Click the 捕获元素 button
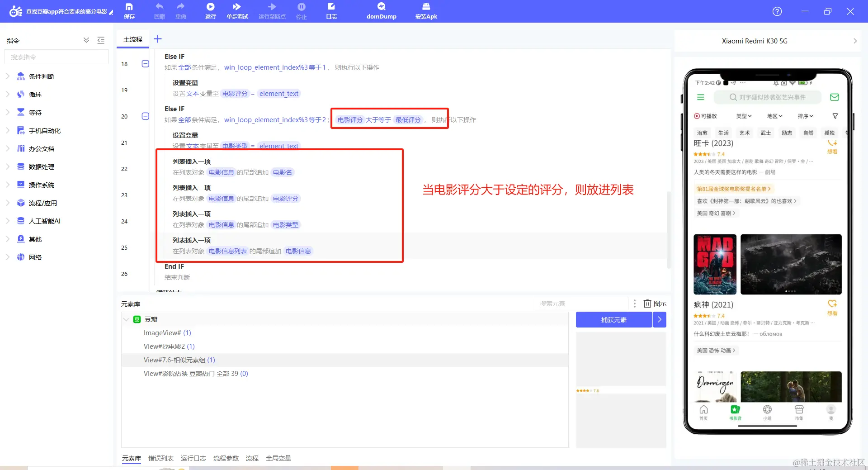The image size is (868, 470). [x=614, y=320]
